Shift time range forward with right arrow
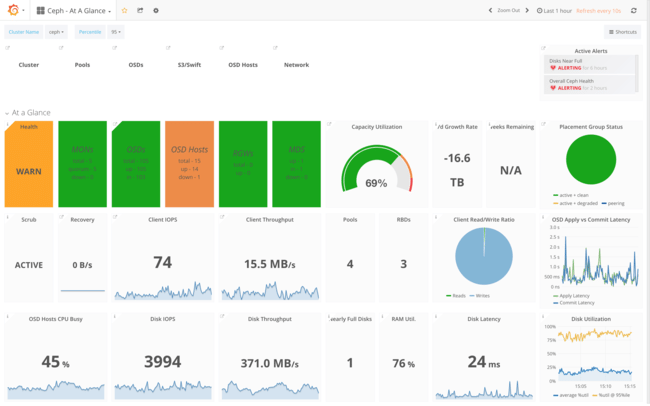 [529, 10]
